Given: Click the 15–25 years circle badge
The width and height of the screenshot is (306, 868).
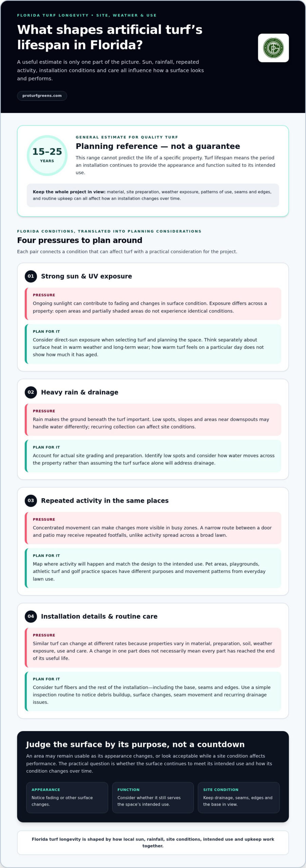Looking at the screenshot, I should (47, 155).
